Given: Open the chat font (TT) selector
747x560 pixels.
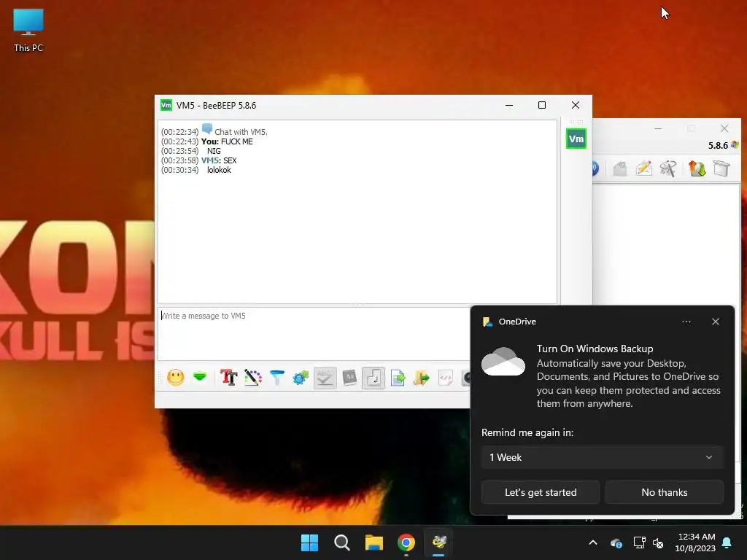Looking at the screenshot, I should 228,378.
